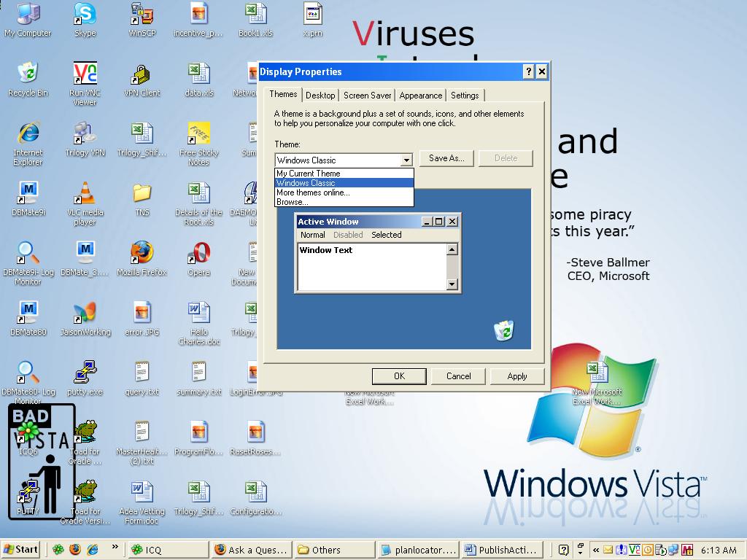The image size is (747, 560).
Task: Click the Display Properties help question button
Action: (x=528, y=72)
